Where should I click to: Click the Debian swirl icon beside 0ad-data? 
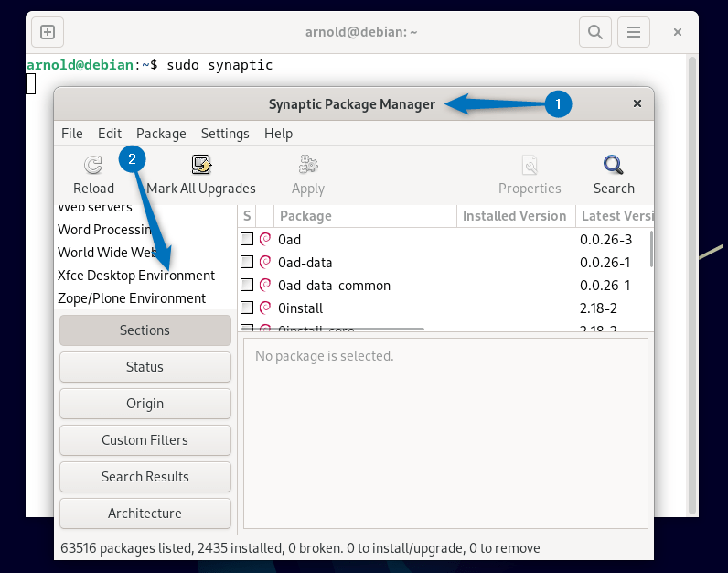265,262
